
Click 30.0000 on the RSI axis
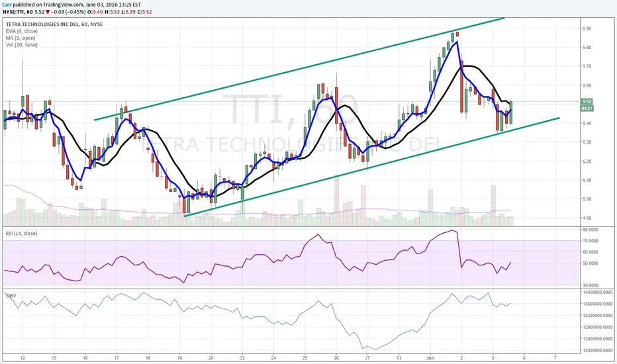pyautogui.click(x=591, y=285)
